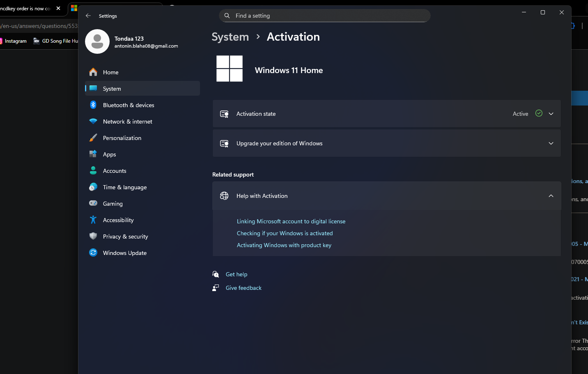
Task: Click the Time & language globe-clock icon
Action: (x=93, y=187)
